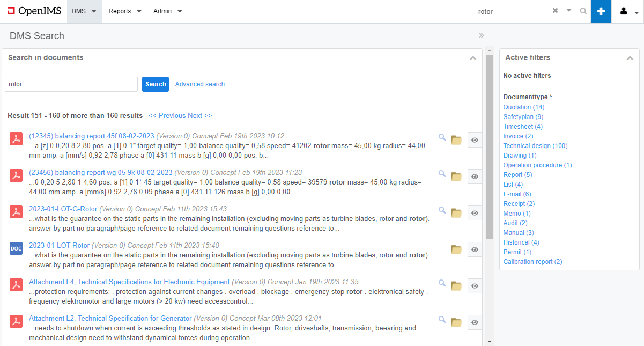Clear the top search box text
The width and height of the screenshot is (644, 346).
tap(555, 11)
